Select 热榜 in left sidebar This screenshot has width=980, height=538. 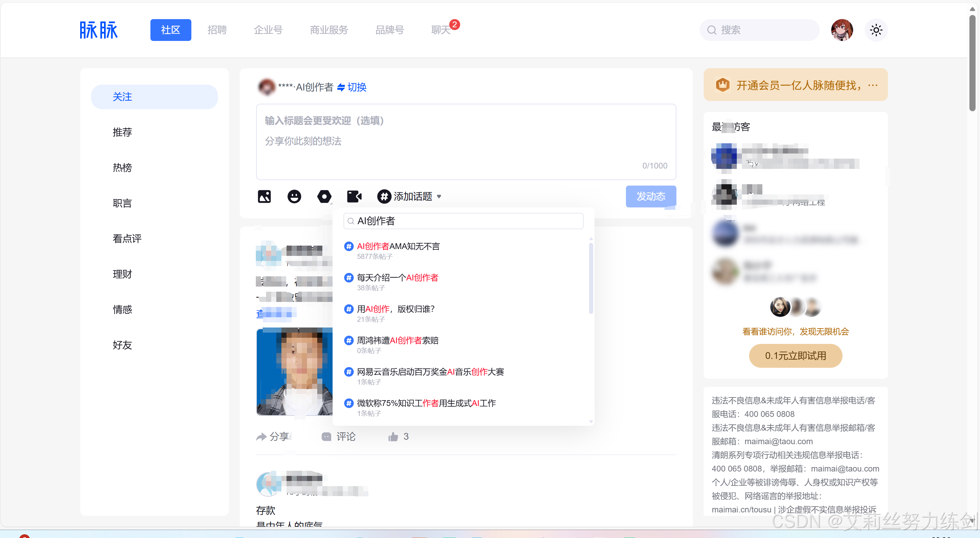point(122,168)
